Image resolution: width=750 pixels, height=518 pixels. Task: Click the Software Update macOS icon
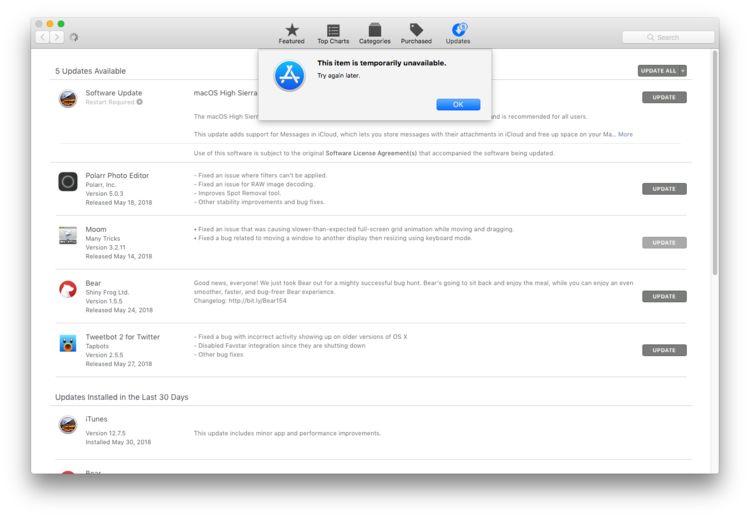[x=68, y=99]
